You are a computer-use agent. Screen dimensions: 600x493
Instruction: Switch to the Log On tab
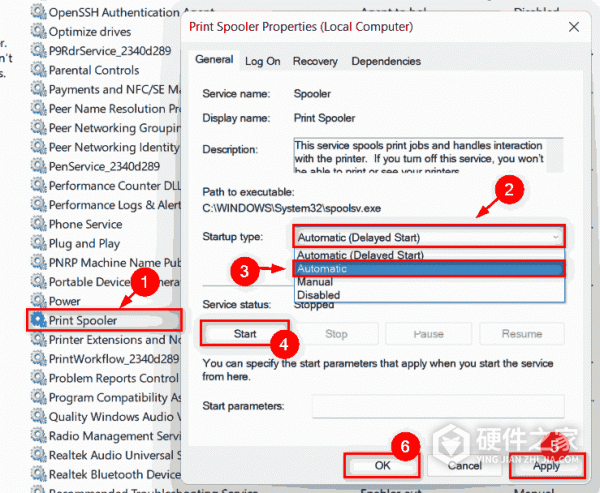[x=263, y=61]
